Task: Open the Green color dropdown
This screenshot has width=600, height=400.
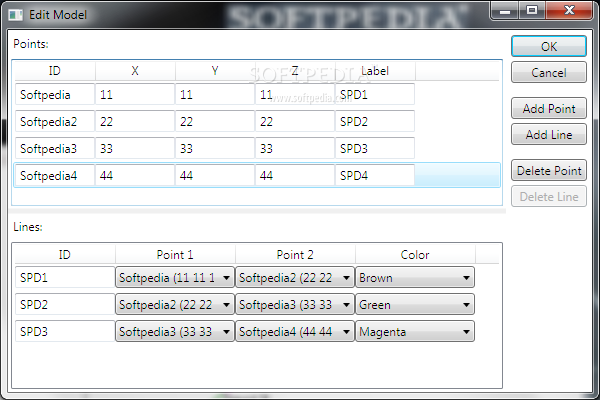Action: [x=415, y=305]
